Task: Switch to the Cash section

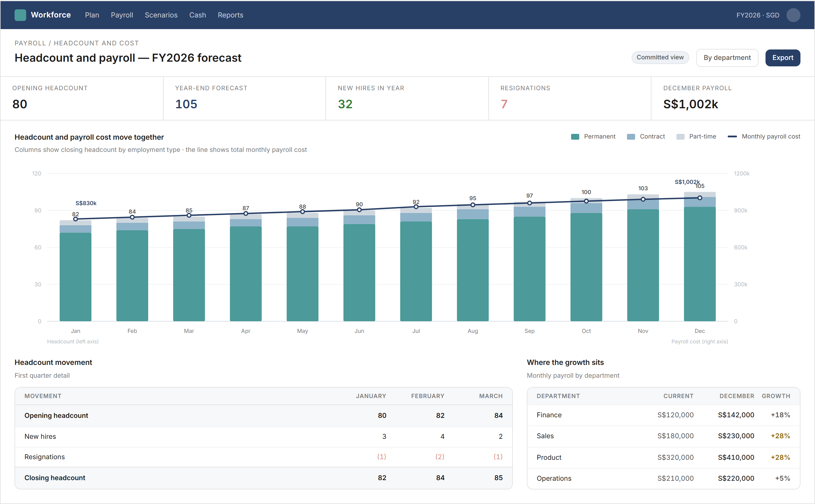Action: 198,15
